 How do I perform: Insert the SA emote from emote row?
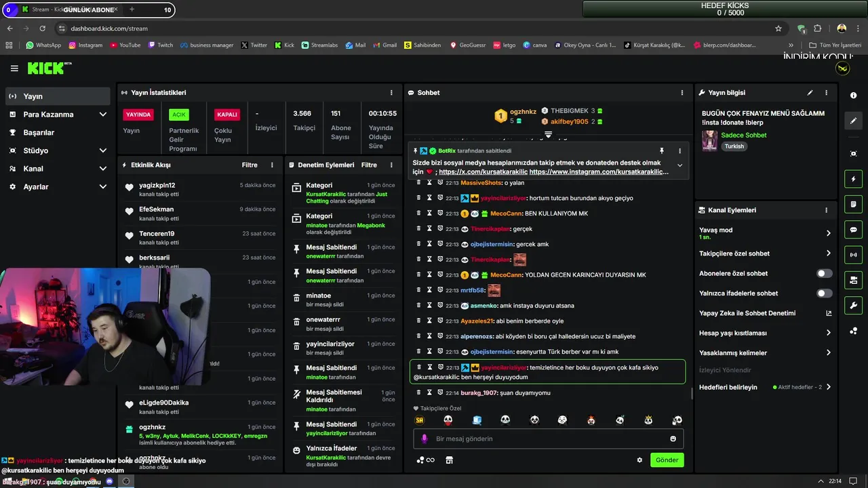point(420,420)
